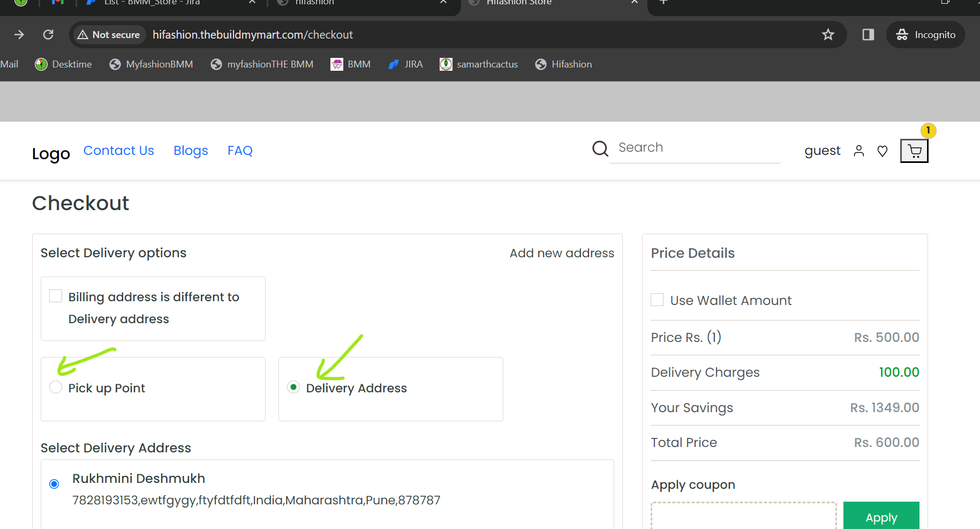This screenshot has width=980, height=529.
Task: Go to the Blogs page
Action: pos(191,151)
